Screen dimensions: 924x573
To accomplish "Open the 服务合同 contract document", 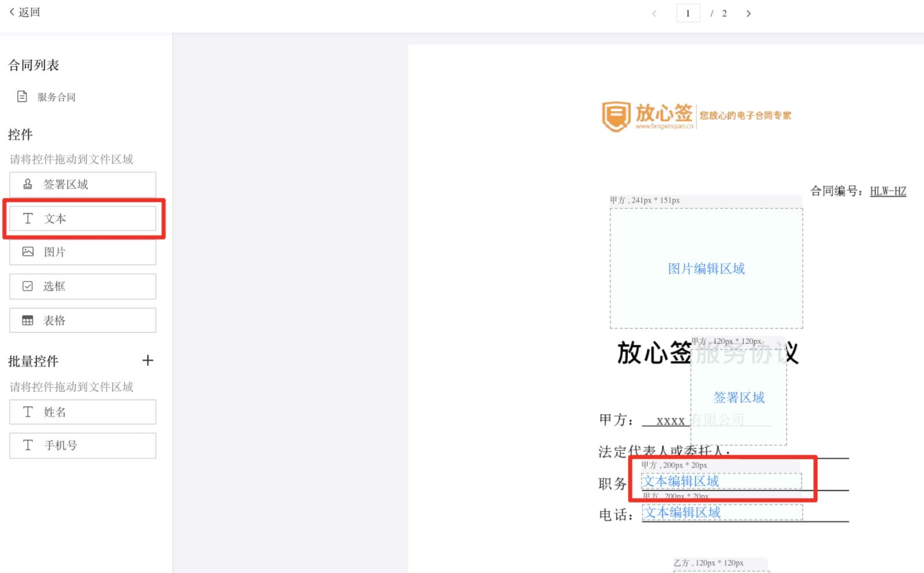I will pos(56,96).
